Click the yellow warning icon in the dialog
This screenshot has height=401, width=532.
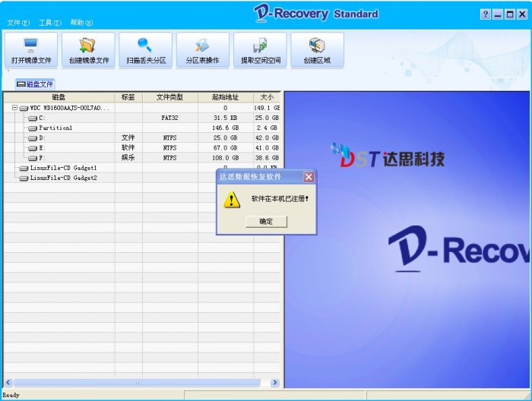tap(232, 199)
